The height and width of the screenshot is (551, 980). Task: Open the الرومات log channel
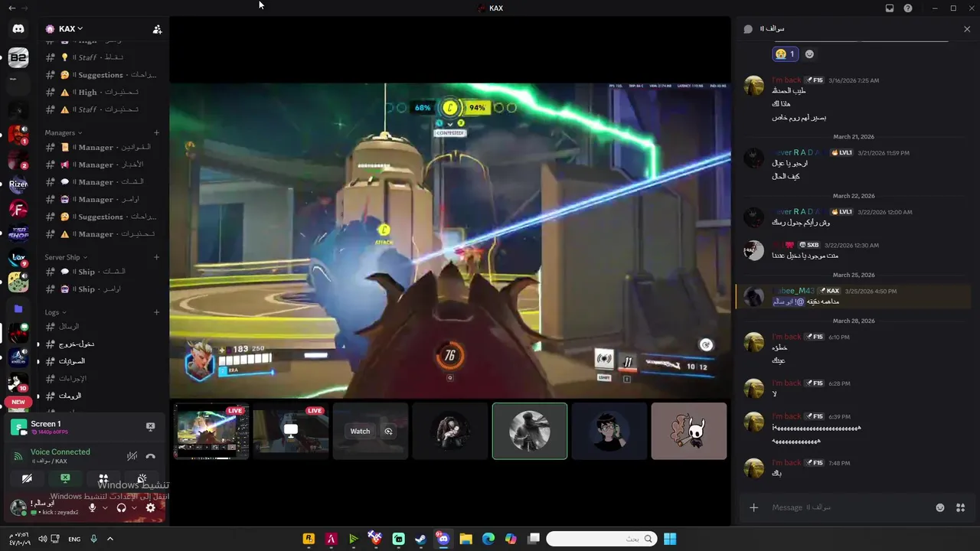tap(102, 396)
